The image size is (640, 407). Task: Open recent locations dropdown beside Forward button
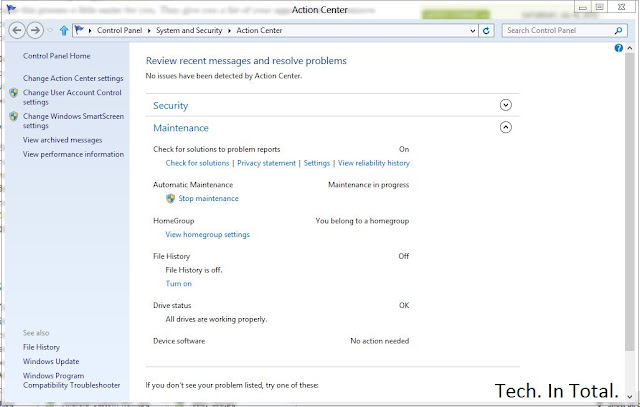click(50, 30)
